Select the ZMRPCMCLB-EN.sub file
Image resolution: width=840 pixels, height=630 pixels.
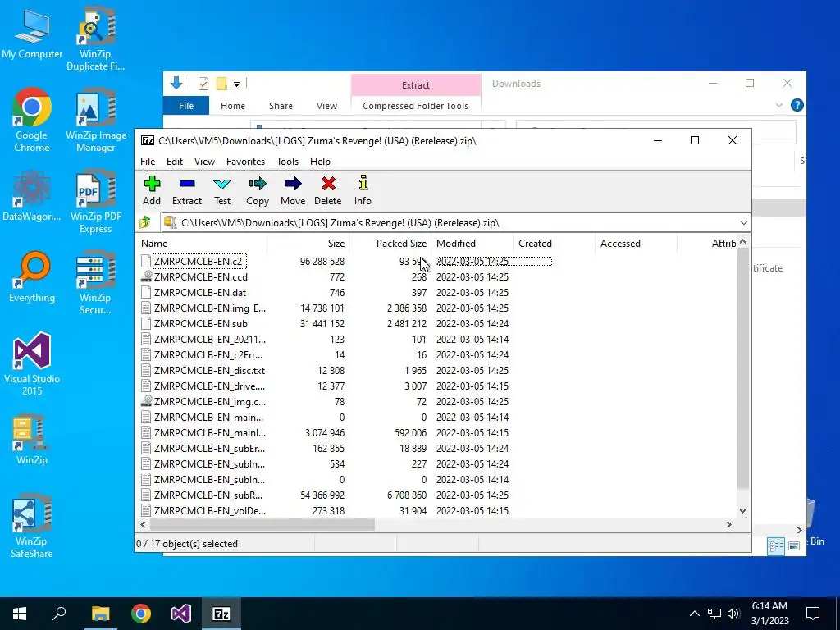tap(200, 323)
